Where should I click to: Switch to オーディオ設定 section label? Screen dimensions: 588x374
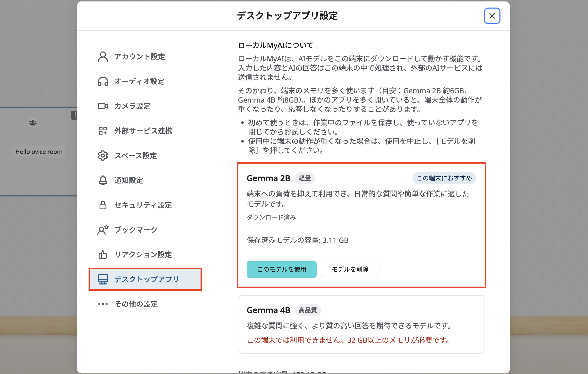(x=139, y=81)
